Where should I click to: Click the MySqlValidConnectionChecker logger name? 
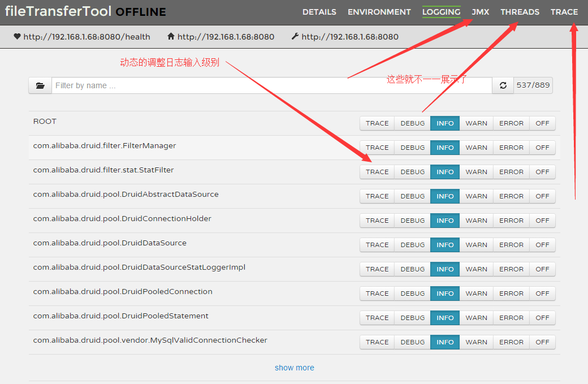(x=150, y=340)
